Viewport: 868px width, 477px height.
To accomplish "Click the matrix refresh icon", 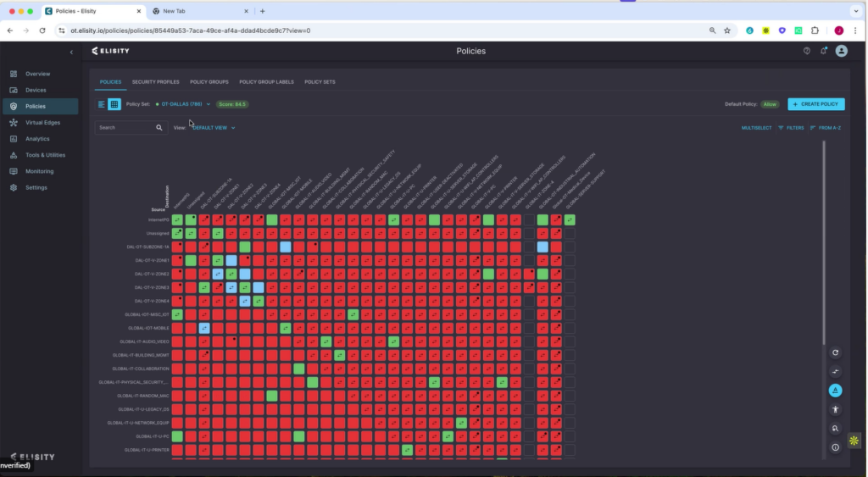I will 835,352.
